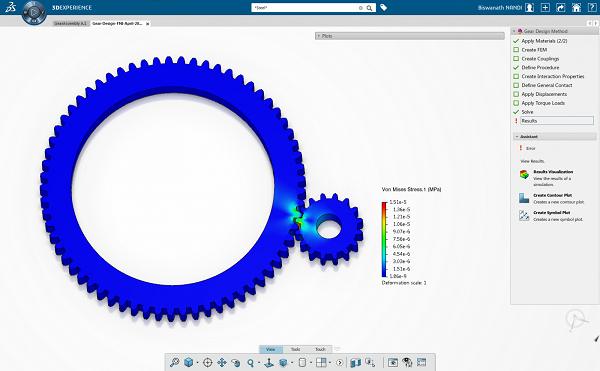Screen dimensions: 600x371
Task: Click the Von Mises stress color legend bar
Action: click(x=384, y=239)
